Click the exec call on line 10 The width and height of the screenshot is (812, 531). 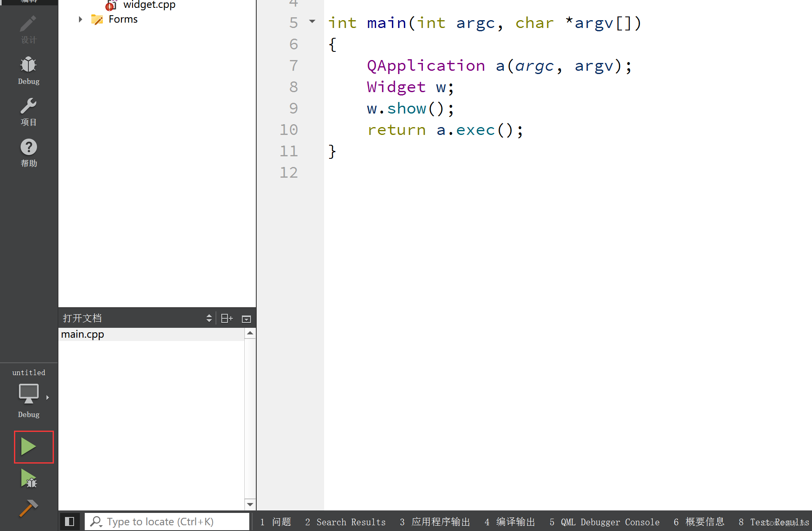pyautogui.click(x=475, y=130)
